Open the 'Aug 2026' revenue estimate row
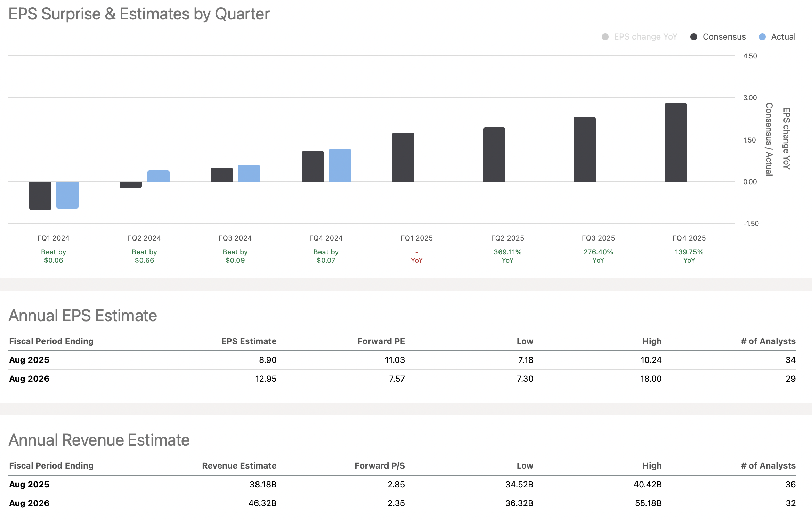This screenshot has width=812, height=520. tap(29, 503)
